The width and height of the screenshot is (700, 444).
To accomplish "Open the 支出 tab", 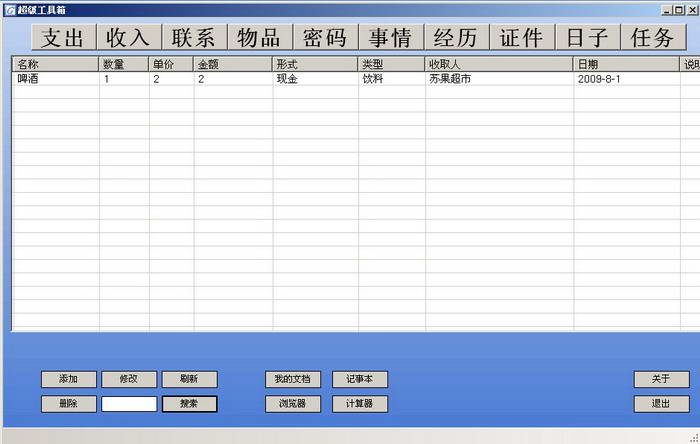I will pos(64,37).
